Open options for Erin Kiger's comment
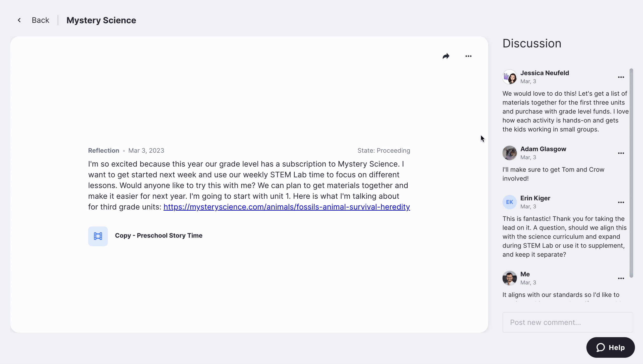This screenshot has width=643, height=364. [x=621, y=202]
